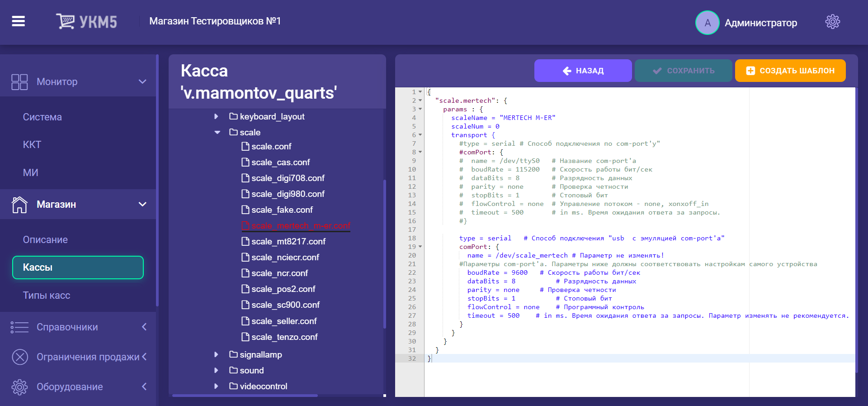The width and height of the screenshot is (868, 406).
Task: Expand the Оборудование section chevron
Action: (144, 387)
